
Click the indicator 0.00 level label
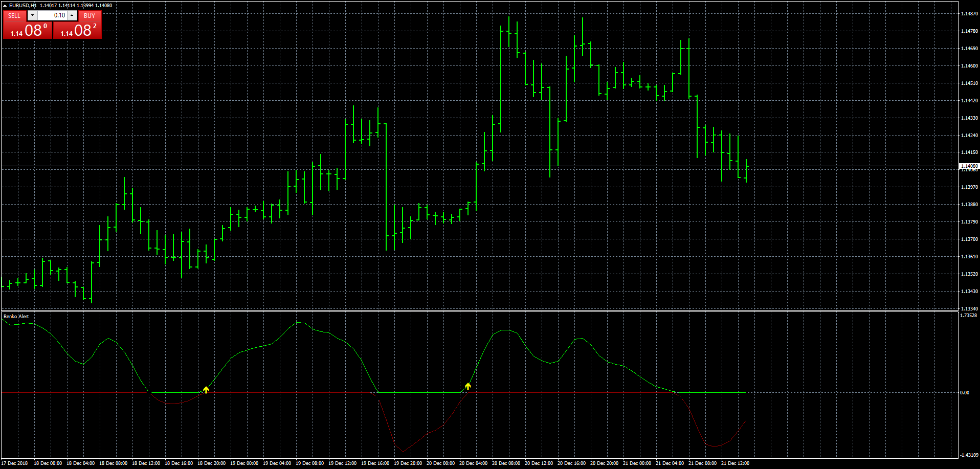pyautogui.click(x=965, y=393)
